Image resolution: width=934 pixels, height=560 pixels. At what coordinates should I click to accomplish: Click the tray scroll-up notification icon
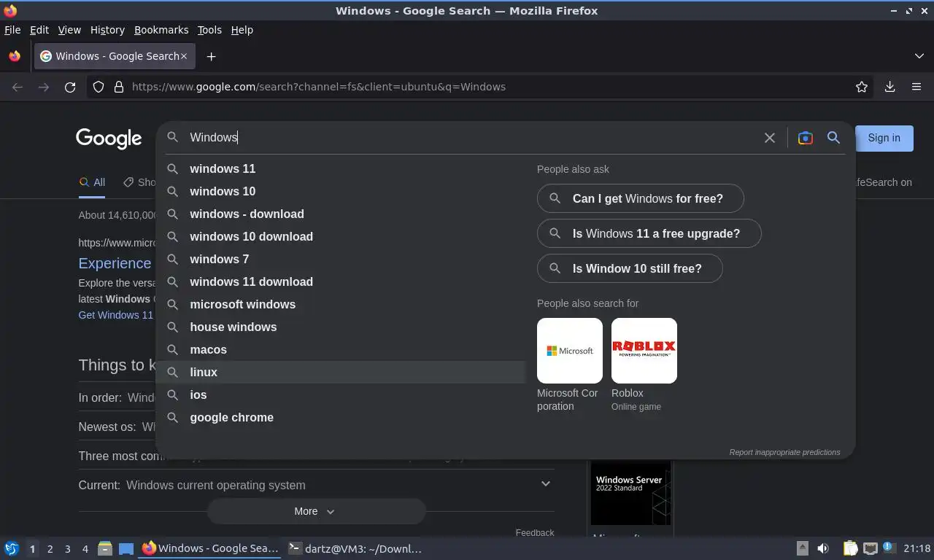(802, 548)
